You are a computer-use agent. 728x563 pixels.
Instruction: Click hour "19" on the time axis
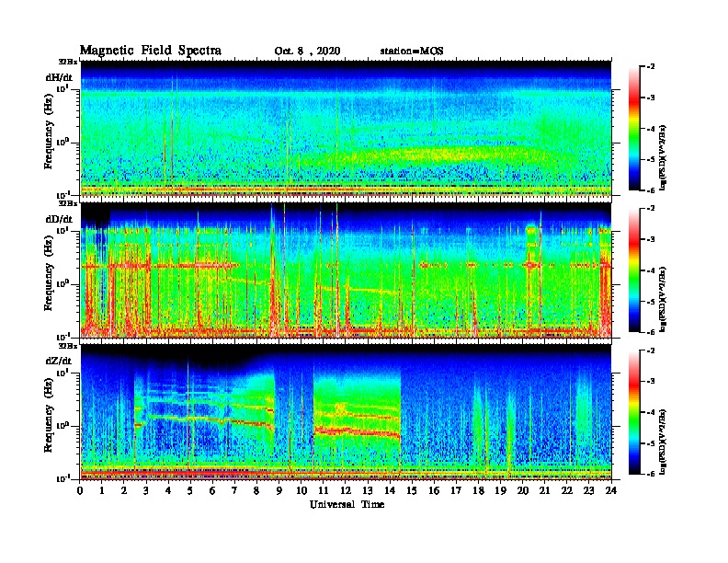(501, 490)
